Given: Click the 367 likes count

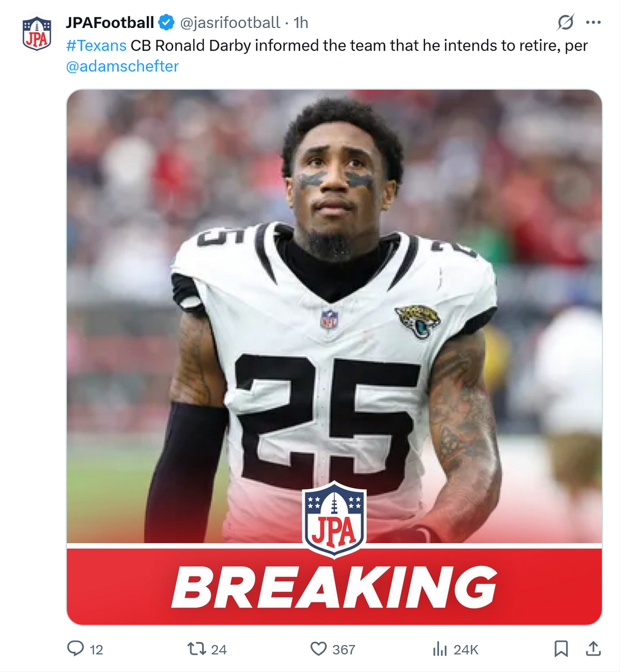Looking at the screenshot, I should click(344, 650).
